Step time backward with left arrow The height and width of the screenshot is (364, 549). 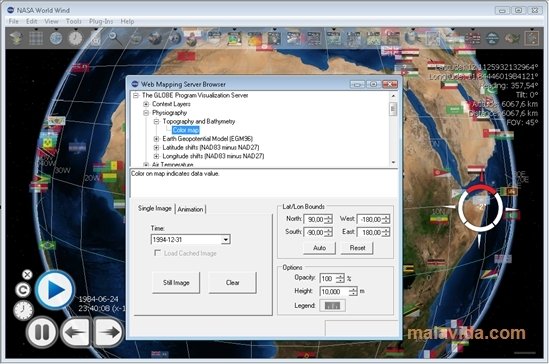click(75, 332)
